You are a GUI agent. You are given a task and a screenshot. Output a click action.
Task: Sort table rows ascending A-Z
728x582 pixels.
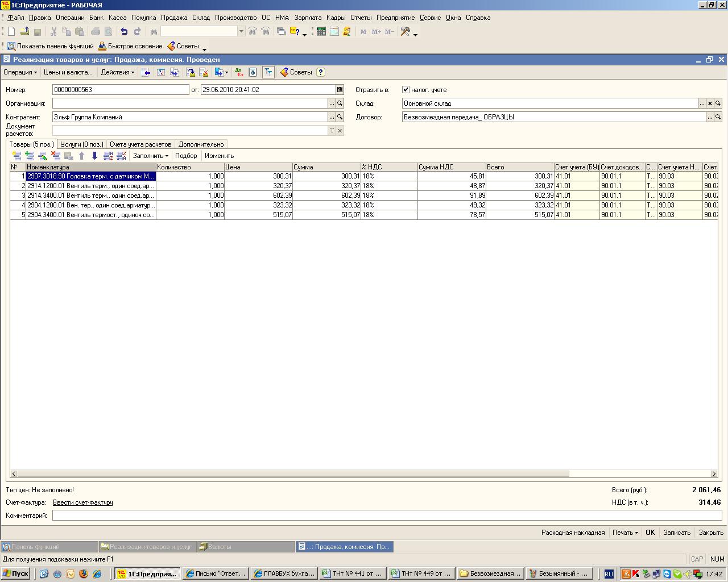(108, 156)
